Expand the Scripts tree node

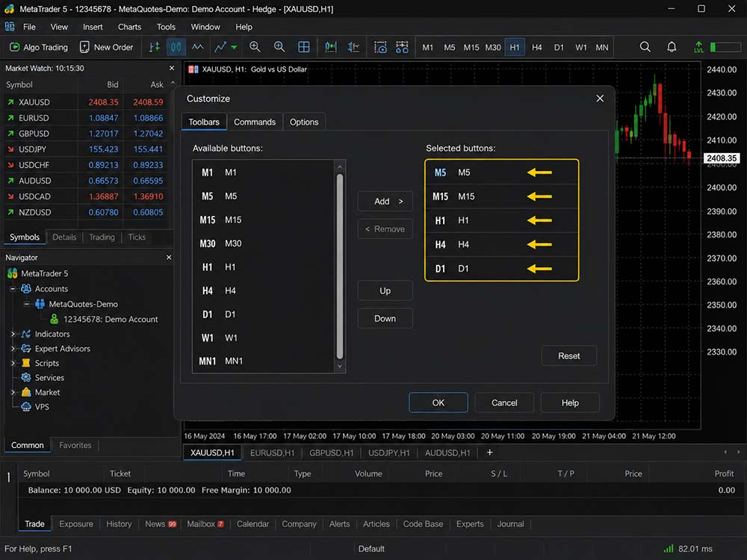click(x=13, y=363)
